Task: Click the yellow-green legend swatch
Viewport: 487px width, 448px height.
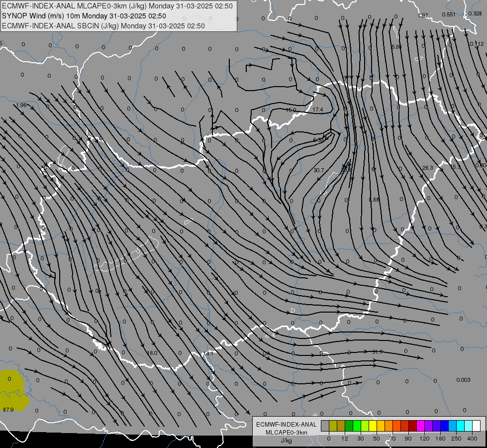Action: coord(365,426)
